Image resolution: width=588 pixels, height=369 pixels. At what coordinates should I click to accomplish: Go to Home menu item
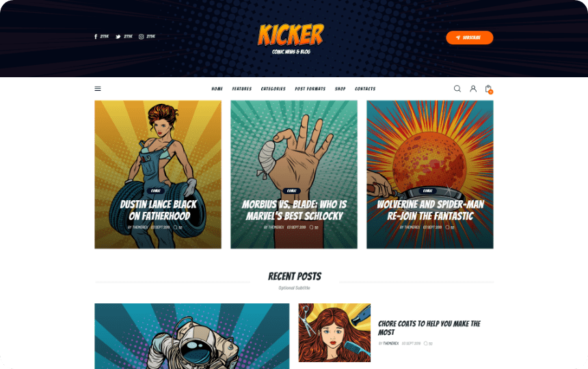tap(217, 89)
